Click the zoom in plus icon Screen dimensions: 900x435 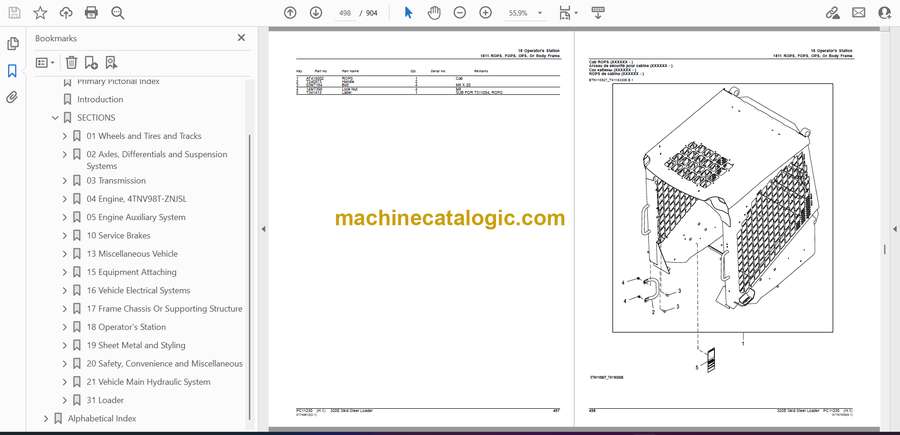(x=486, y=13)
